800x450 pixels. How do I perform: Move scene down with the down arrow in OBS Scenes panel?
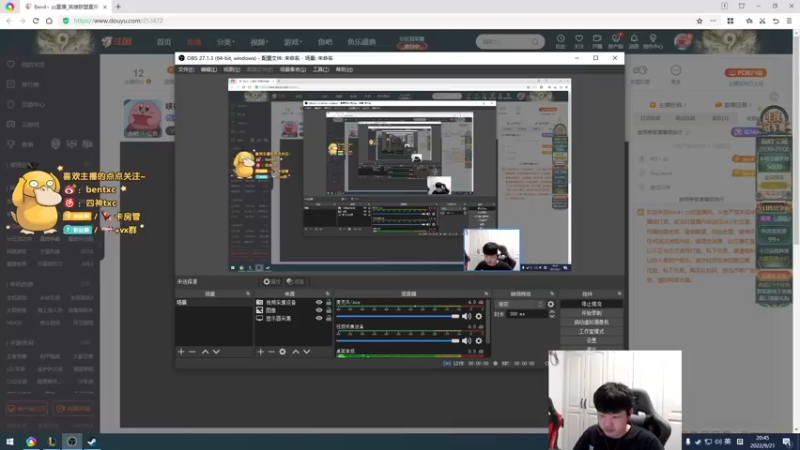[216, 352]
